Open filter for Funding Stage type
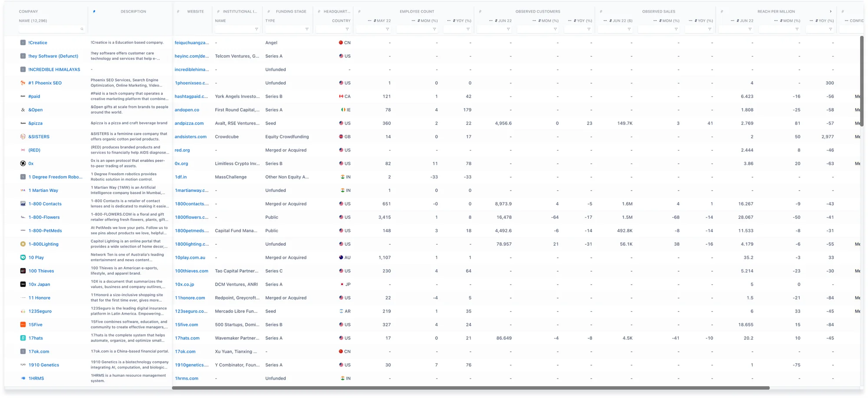Viewport: 868px width, 398px height. pyautogui.click(x=307, y=29)
